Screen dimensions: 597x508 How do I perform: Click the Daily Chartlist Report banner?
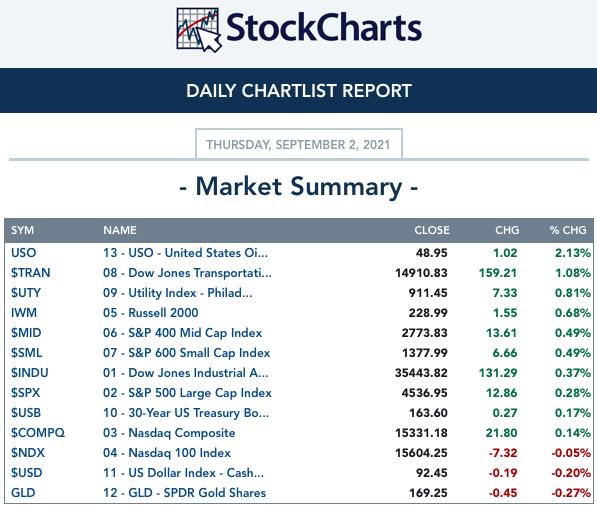pos(298,91)
